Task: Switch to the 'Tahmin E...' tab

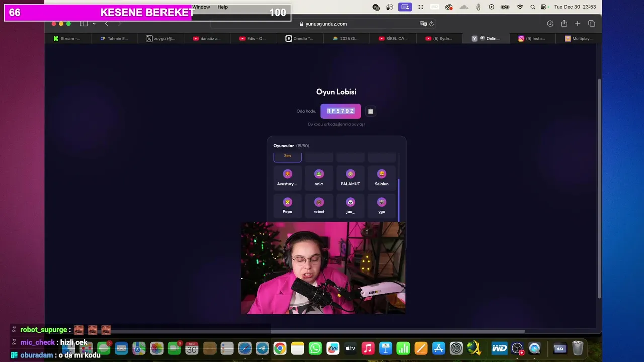Action: click(x=114, y=39)
